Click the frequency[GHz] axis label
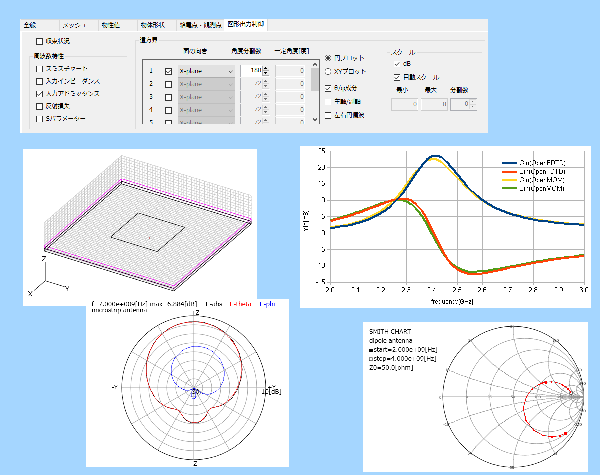This screenshot has height=475, width=600. [x=452, y=302]
